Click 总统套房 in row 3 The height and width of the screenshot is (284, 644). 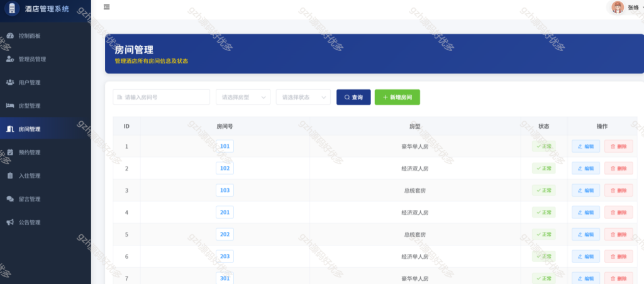(415, 191)
